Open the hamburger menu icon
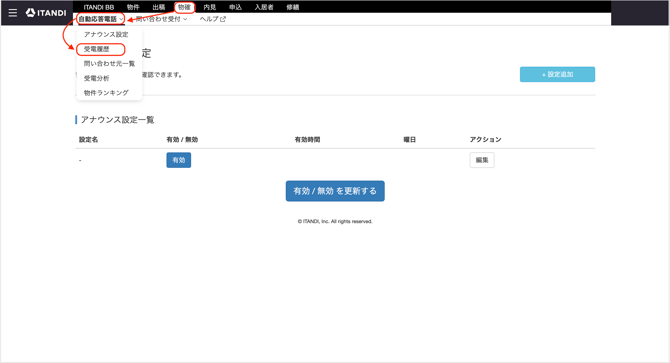 [x=13, y=13]
